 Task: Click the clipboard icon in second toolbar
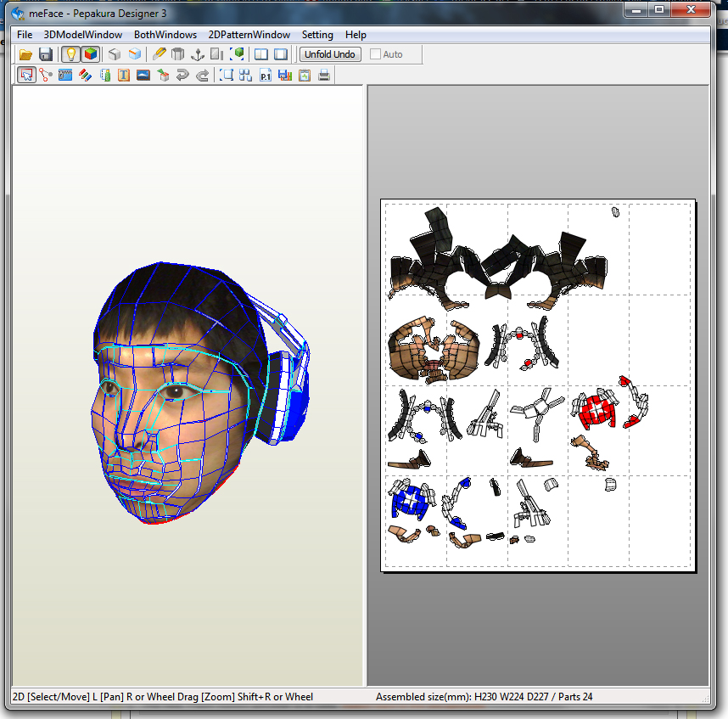(305, 75)
